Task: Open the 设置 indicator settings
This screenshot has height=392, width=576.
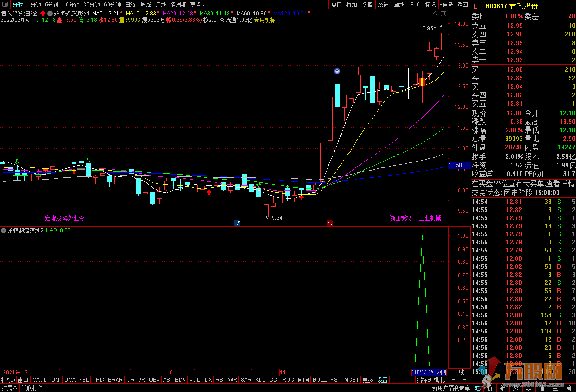Action: (382, 380)
